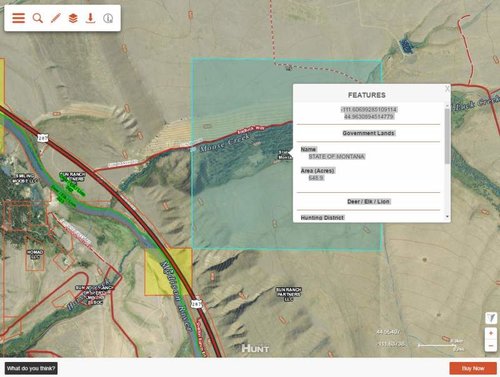The image size is (500, 377).
Task: Open the What do you think feedback
Action: click(x=31, y=368)
